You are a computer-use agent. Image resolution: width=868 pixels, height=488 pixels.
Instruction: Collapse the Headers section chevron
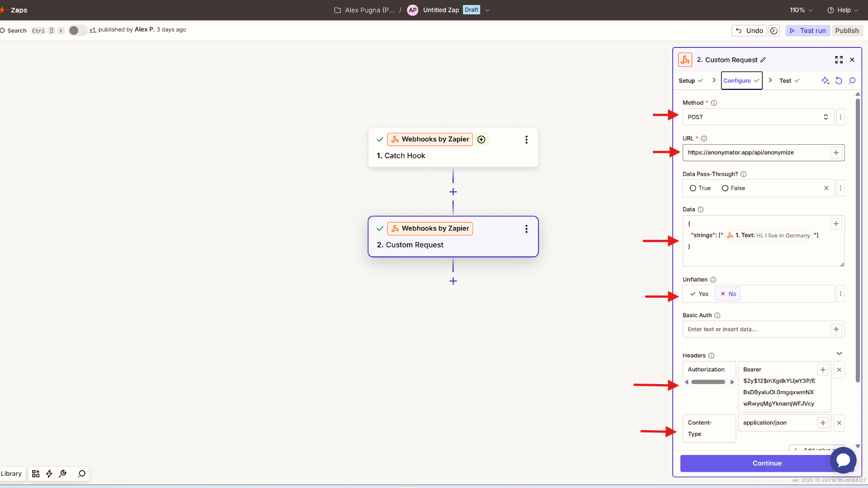pos(840,354)
